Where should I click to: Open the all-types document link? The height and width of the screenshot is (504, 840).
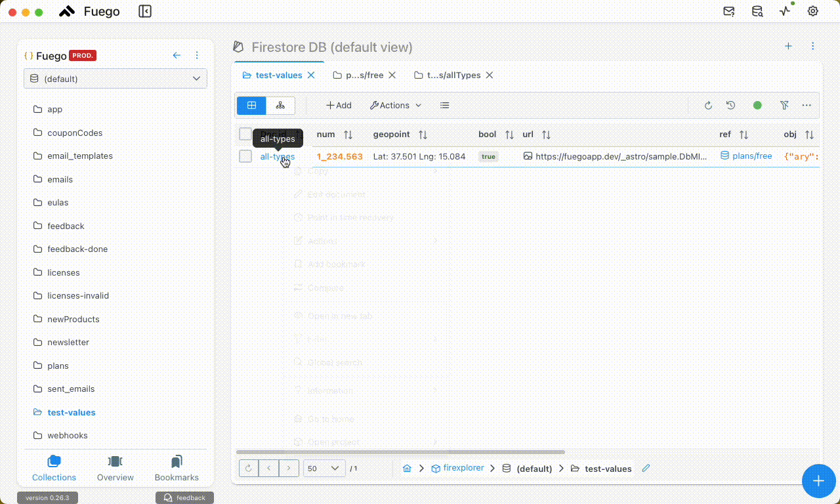click(x=278, y=156)
